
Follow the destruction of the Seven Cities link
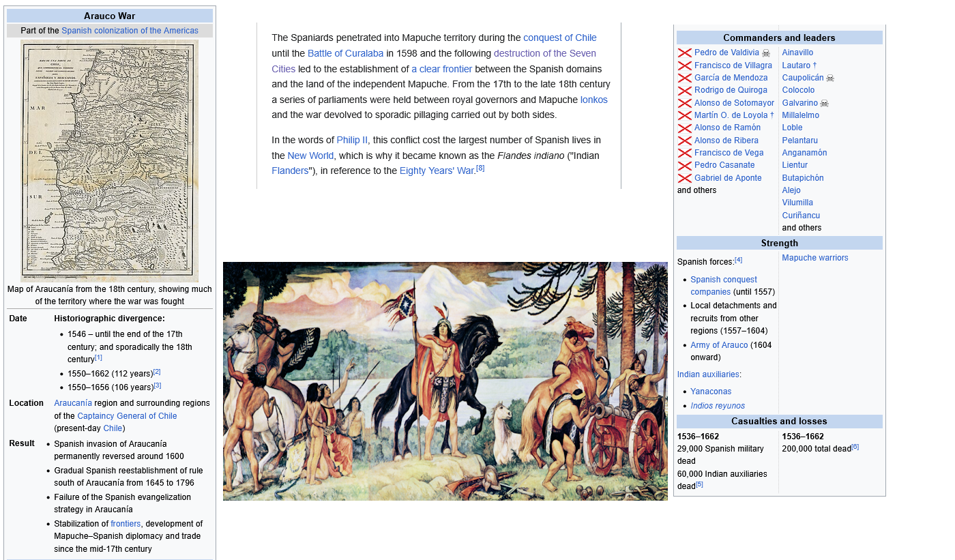(x=434, y=61)
